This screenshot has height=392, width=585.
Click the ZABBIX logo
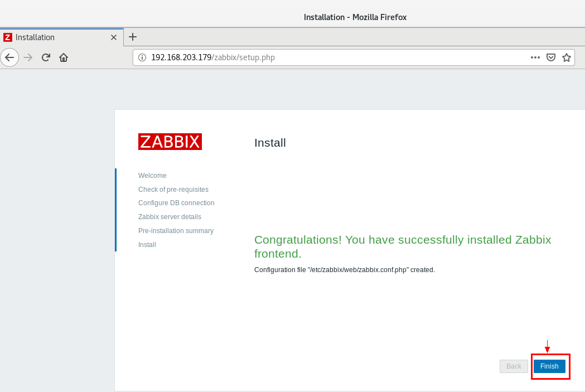pyautogui.click(x=170, y=142)
